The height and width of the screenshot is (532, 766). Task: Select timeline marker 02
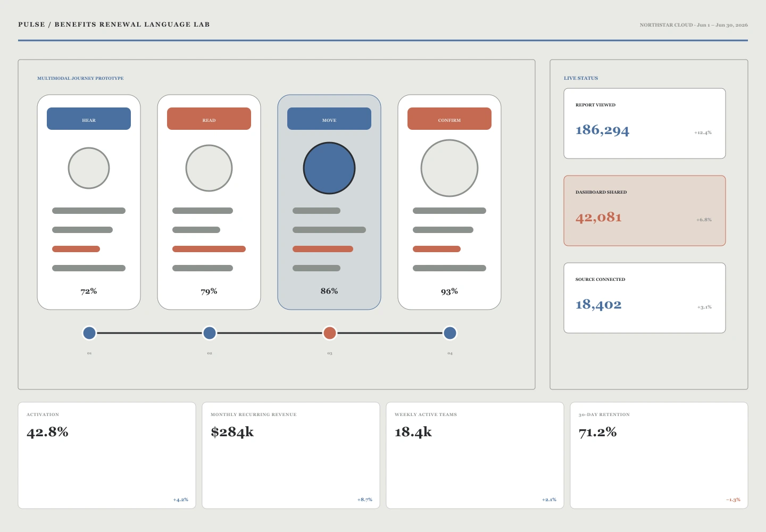click(210, 333)
